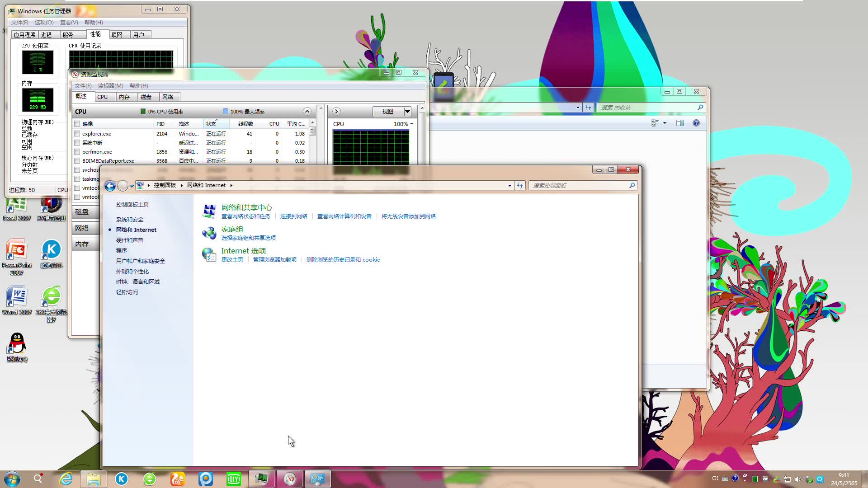Click the Internet Options icon

coord(209,254)
